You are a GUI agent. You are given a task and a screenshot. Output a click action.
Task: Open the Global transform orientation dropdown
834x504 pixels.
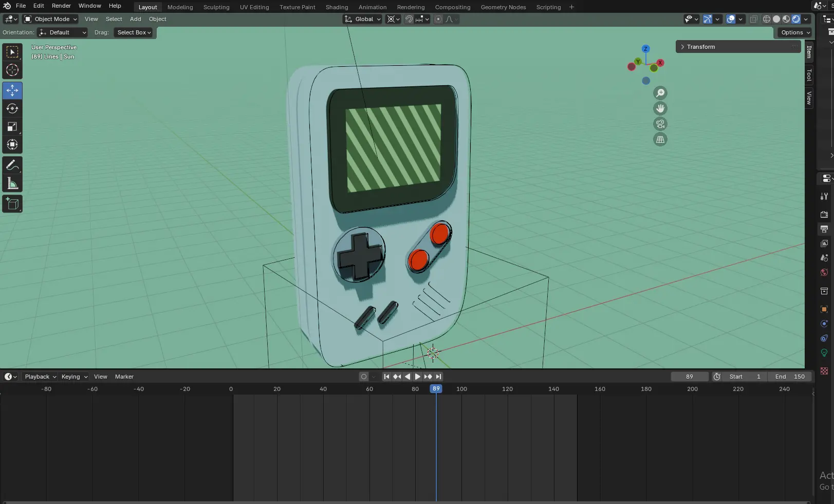pyautogui.click(x=363, y=19)
